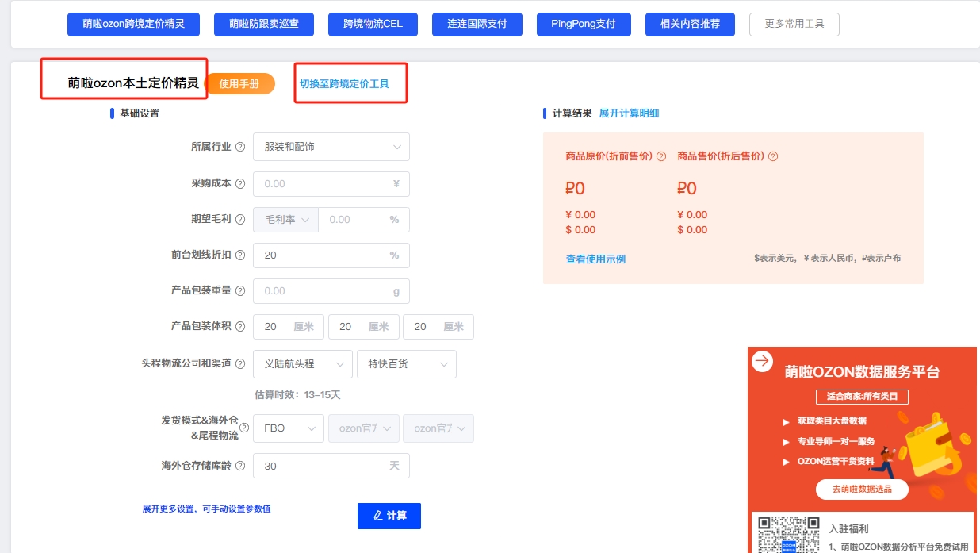This screenshot has height=553, width=980.
Task: Click 切换至跨境定价工具 link
Action: coord(344,83)
